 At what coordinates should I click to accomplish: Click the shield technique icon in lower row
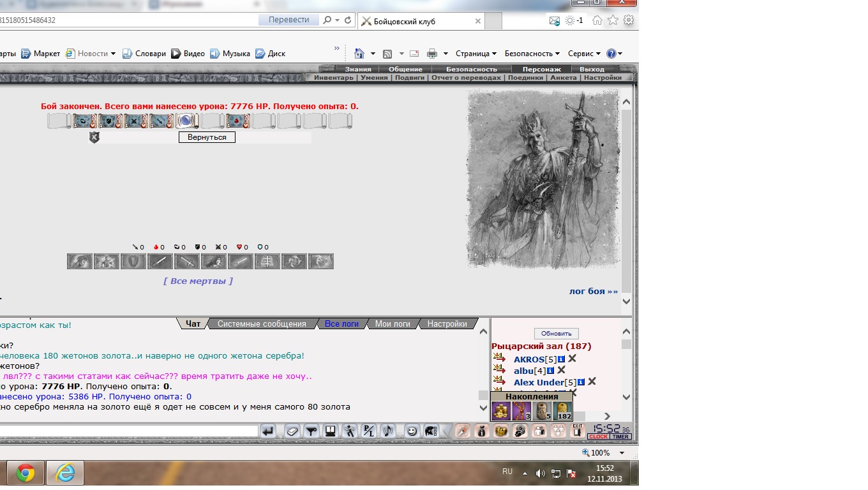[x=133, y=262]
